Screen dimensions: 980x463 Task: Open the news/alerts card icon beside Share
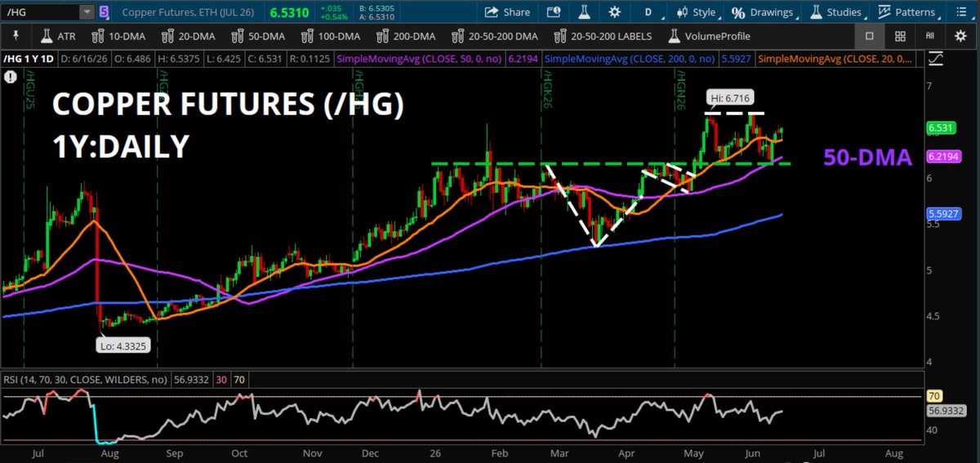[x=554, y=12]
